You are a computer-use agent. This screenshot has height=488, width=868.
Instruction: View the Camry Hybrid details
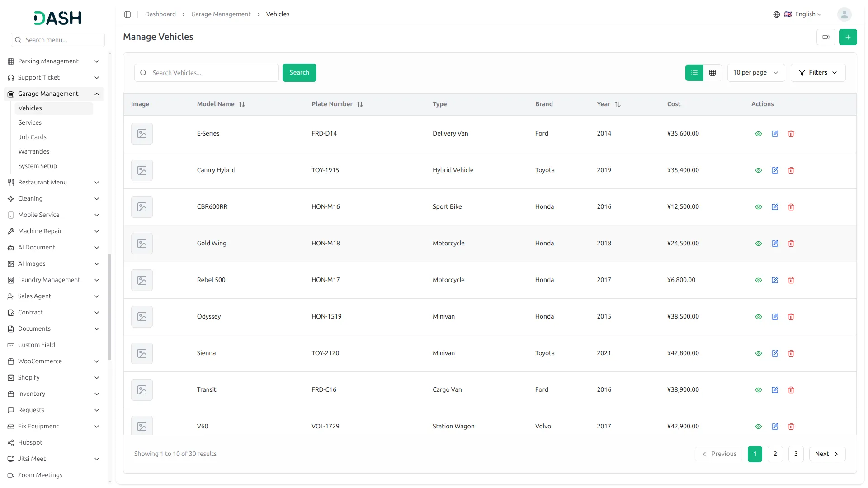tap(759, 170)
